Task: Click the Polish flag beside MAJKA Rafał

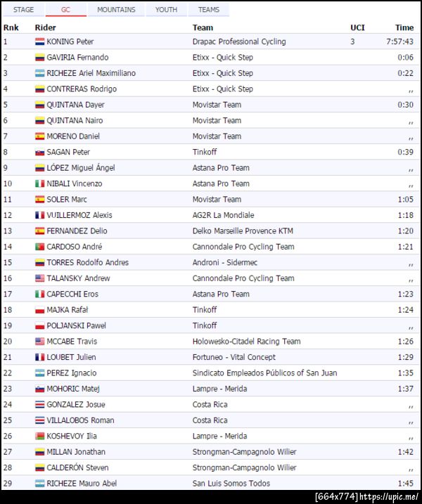Action: coord(40,310)
